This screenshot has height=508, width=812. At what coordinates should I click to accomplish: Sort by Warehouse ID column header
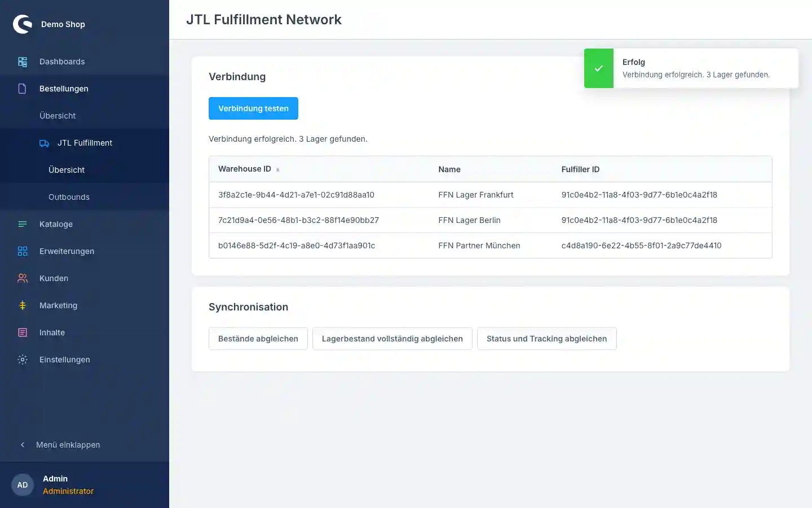pyautogui.click(x=245, y=169)
